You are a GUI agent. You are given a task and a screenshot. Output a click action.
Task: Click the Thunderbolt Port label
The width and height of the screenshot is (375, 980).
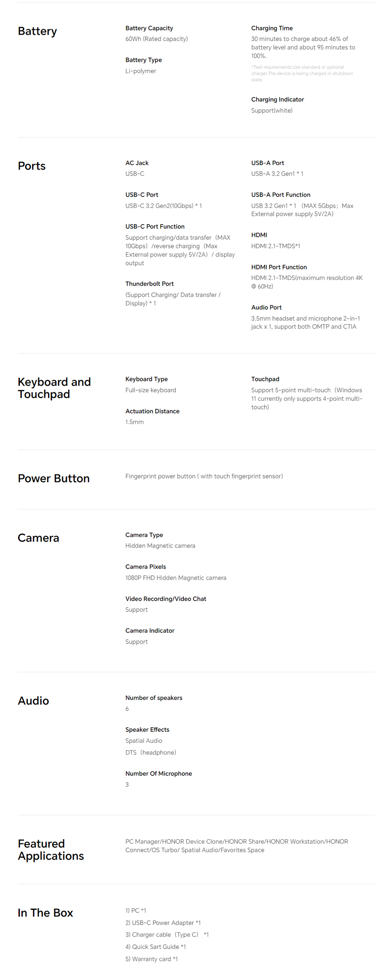coord(149,283)
